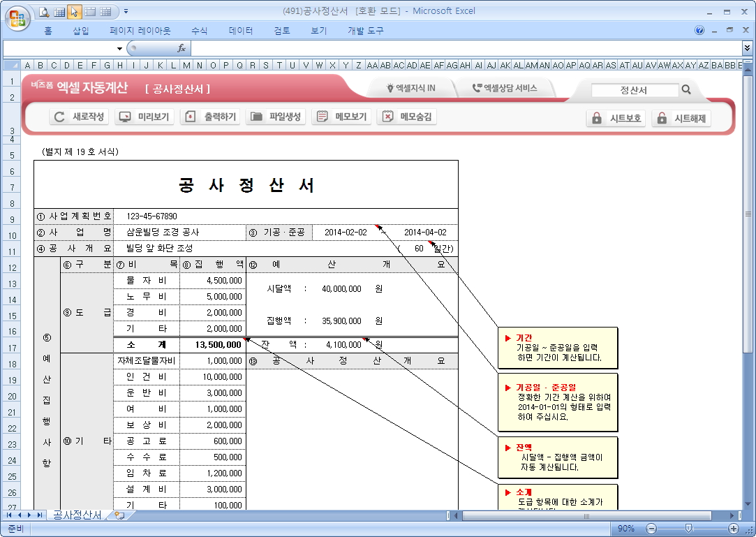Hide memos with 메모숨김 button
This screenshot has height=537, width=756.
pyautogui.click(x=407, y=117)
